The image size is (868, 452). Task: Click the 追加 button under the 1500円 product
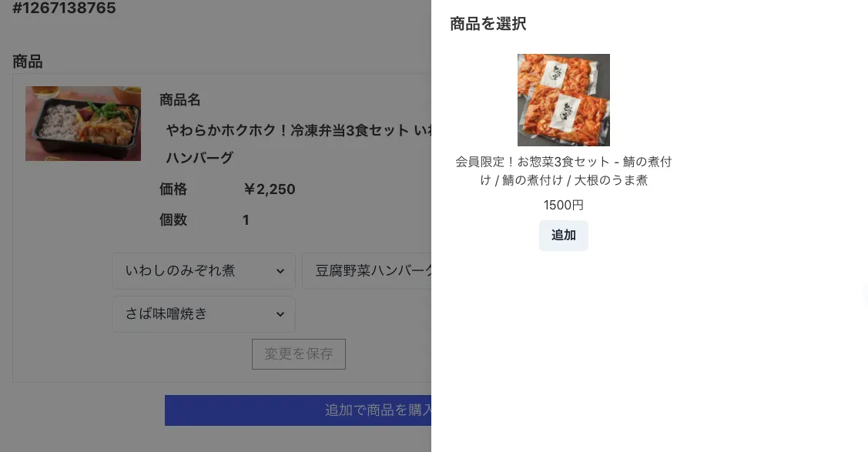(x=564, y=235)
